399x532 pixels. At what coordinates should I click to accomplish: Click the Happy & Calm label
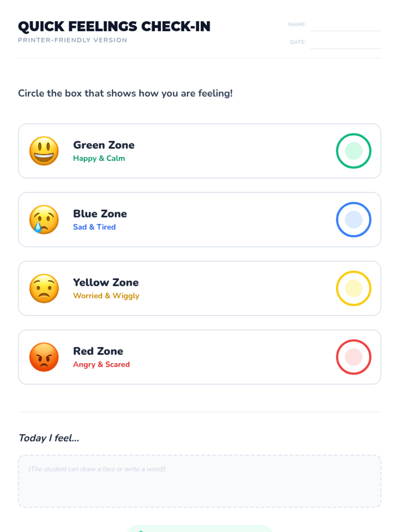[99, 159]
